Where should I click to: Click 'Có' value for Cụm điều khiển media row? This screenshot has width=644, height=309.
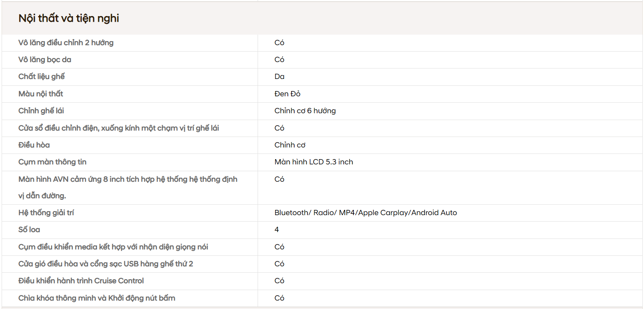point(279,247)
